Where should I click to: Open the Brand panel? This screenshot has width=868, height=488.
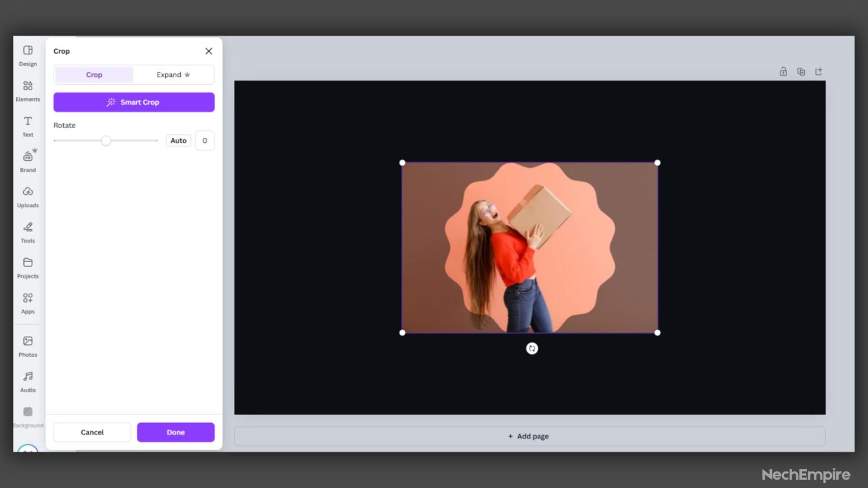point(27,160)
